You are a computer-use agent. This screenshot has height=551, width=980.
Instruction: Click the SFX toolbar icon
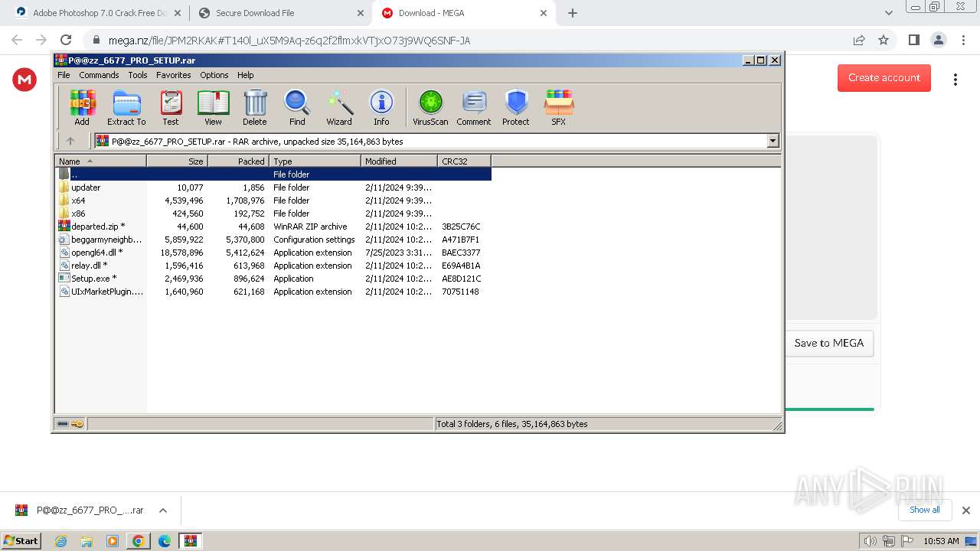pyautogui.click(x=559, y=108)
